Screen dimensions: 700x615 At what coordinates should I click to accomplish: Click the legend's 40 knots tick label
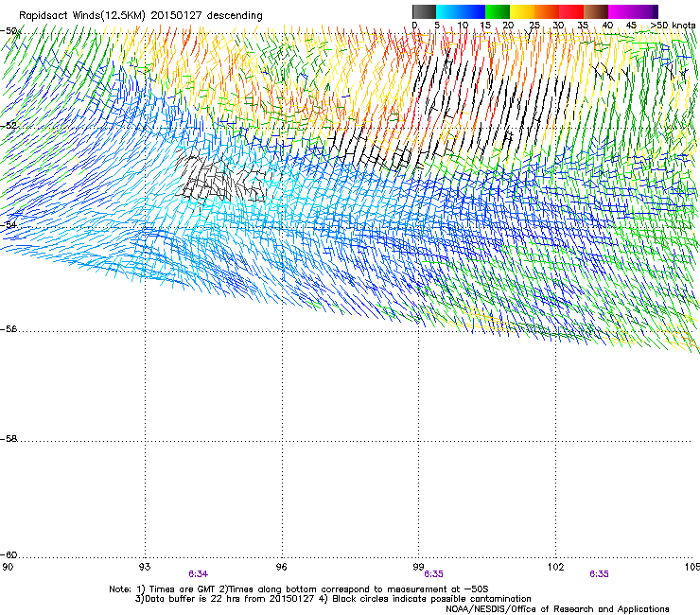tap(607, 25)
